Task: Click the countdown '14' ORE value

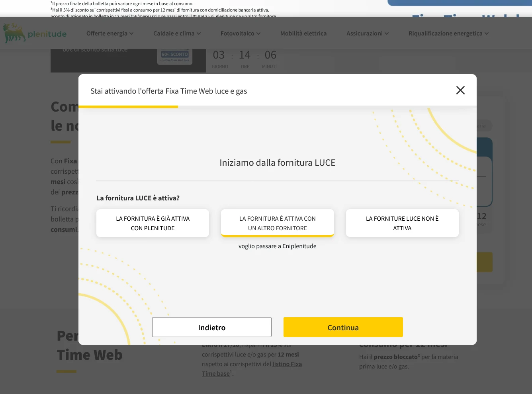Action: pyautogui.click(x=244, y=55)
